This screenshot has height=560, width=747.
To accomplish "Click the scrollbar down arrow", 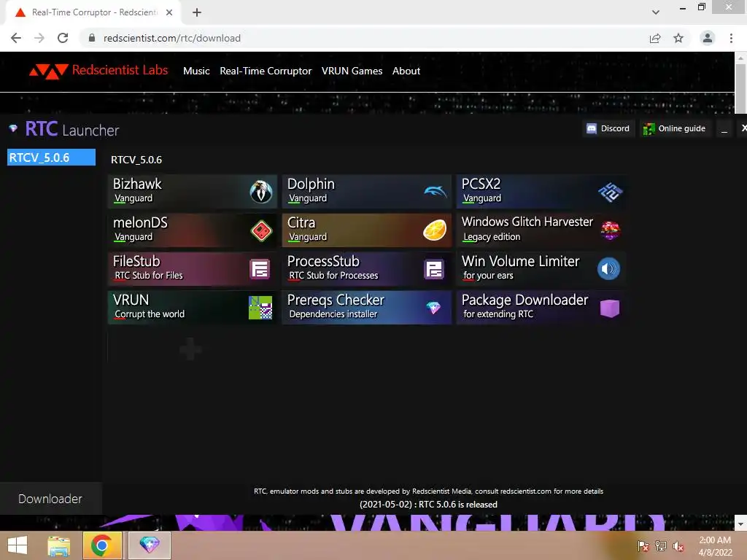I will [740, 524].
